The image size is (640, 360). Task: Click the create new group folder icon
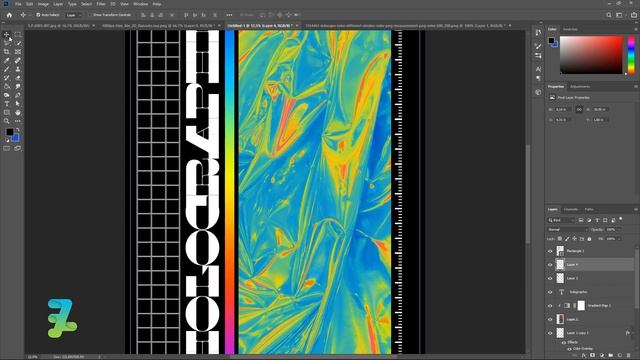(x=611, y=356)
